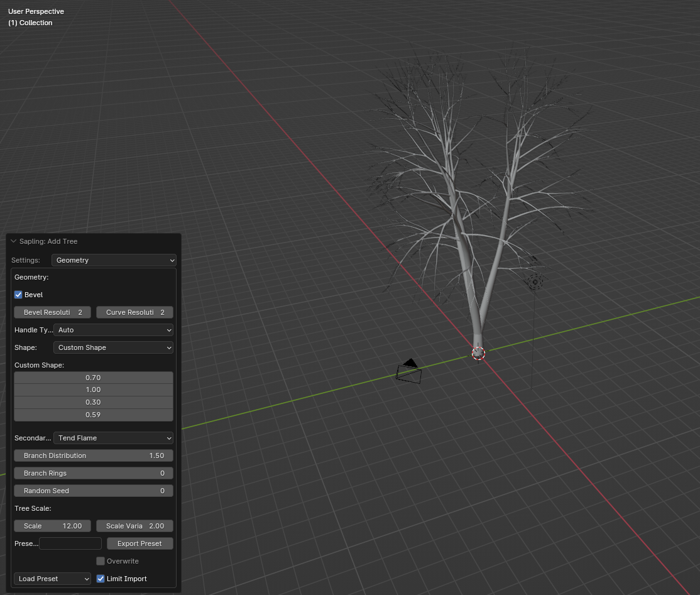Viewport: 700px width, 595px height.
Task: Open the Shape dropdown showing Custom Shape
Action: (114, 347)
